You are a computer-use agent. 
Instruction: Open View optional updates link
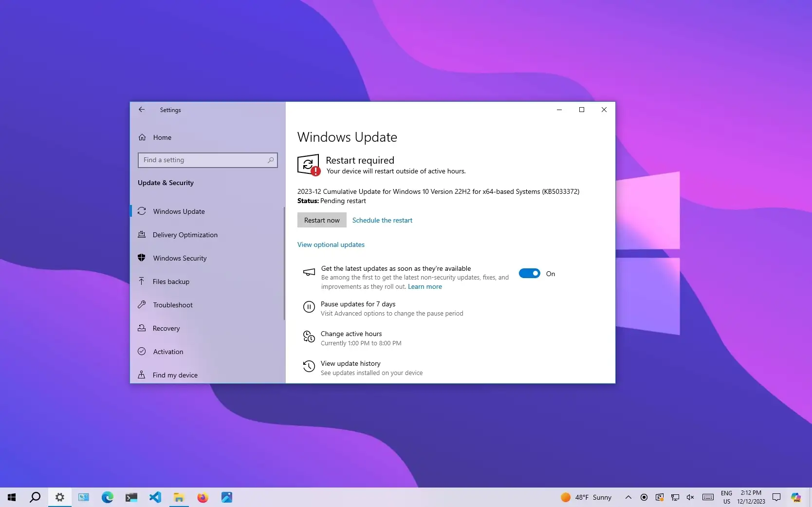(331, 244)
